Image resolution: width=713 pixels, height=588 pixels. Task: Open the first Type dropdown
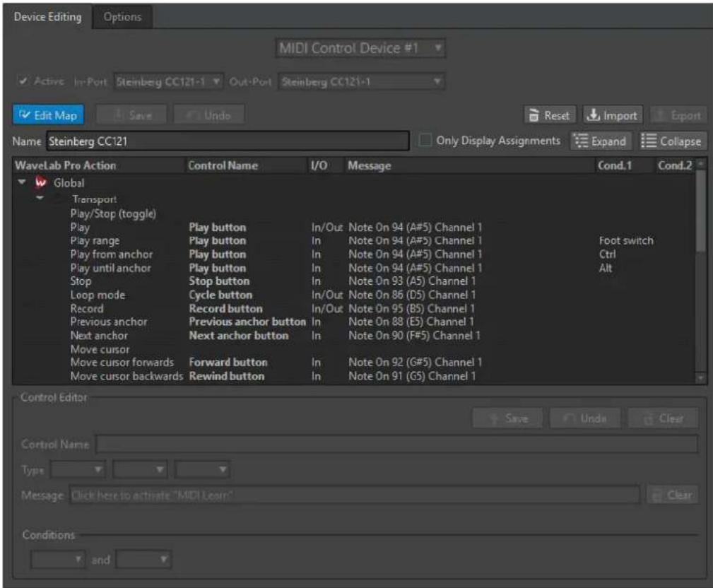[78, 469]
